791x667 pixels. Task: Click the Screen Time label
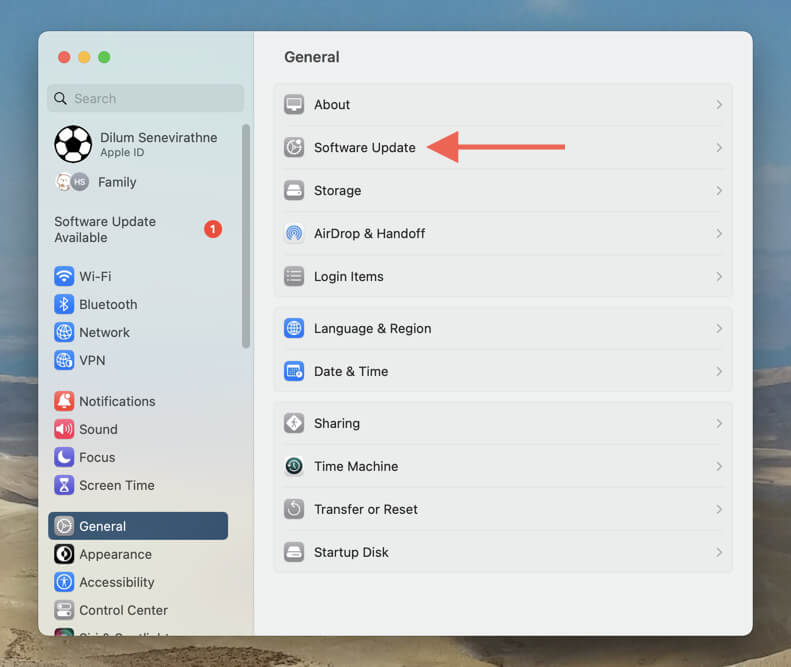(117, 485)
